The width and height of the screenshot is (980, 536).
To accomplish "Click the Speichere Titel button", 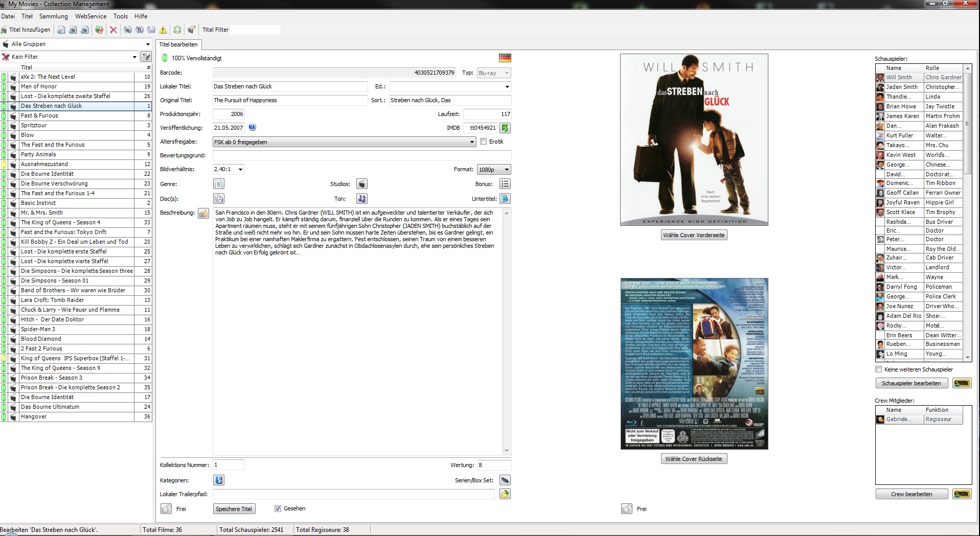I will click(x=234, y=509).
